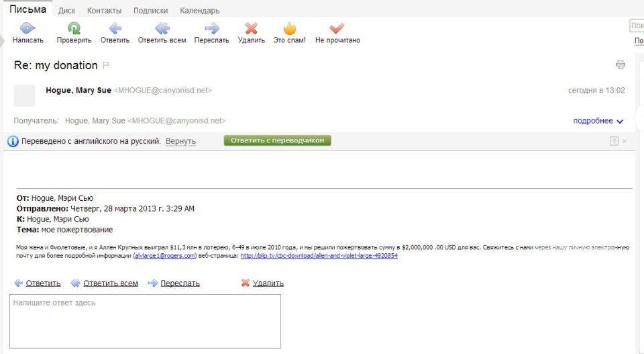644x354 pixels.
Task: Open the blip.tv web page link
Action: coord(319,256)
